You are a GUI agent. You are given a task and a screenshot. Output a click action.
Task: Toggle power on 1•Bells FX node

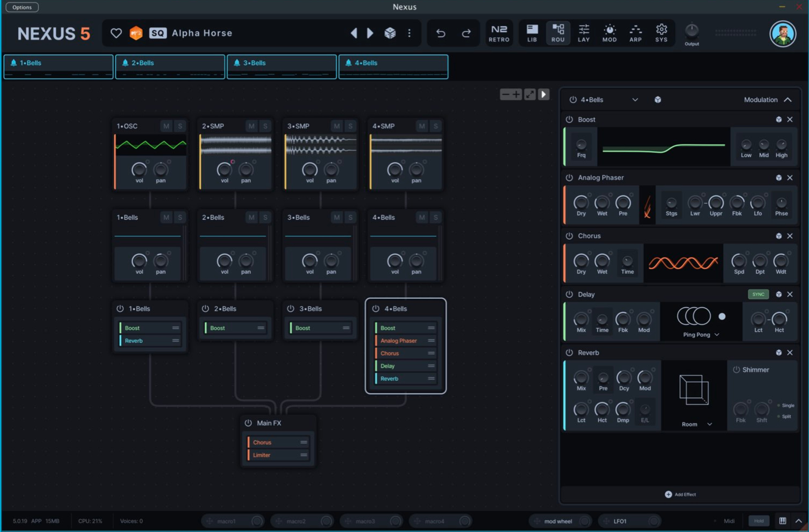point(120,308)
